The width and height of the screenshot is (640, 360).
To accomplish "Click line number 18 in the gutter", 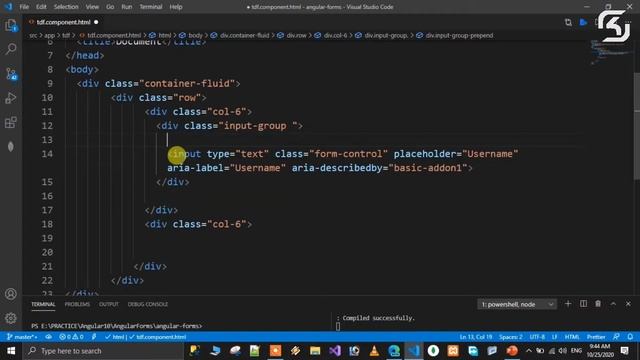I will coord(47,224).
